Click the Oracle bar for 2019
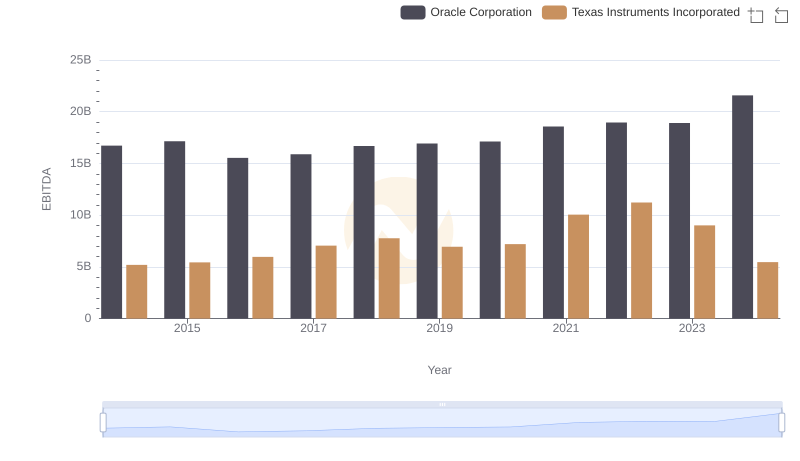This screenshot has width=800, height=461. coord(427,231)
